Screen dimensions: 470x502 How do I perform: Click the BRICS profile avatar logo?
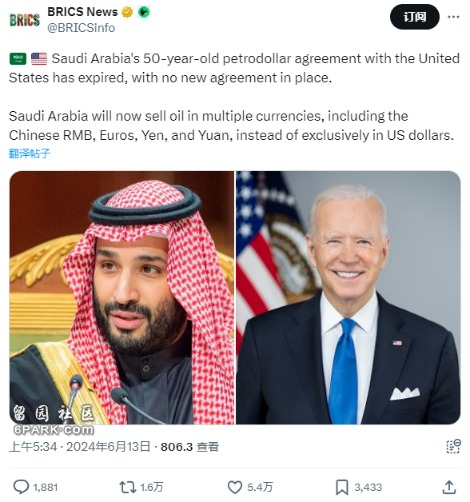(x=24, y=20)
